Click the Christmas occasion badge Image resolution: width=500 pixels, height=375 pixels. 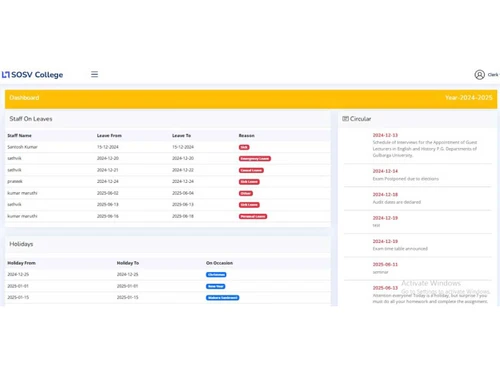click(x=216, y=275)
